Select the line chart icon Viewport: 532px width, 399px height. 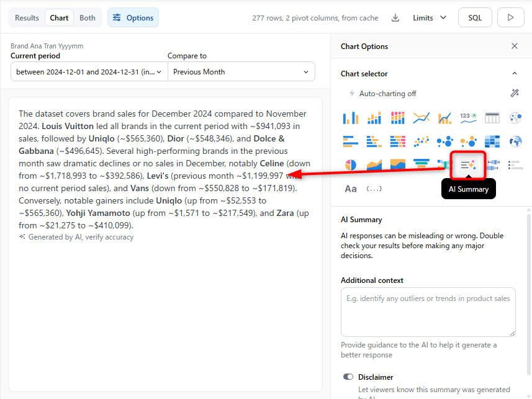point(422,118)
